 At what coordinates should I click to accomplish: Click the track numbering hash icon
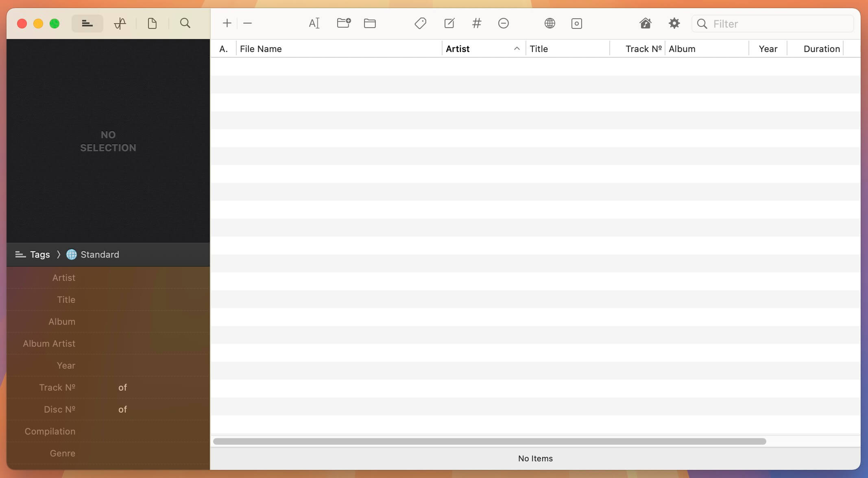pyautogui.click(x=476, y=23)
